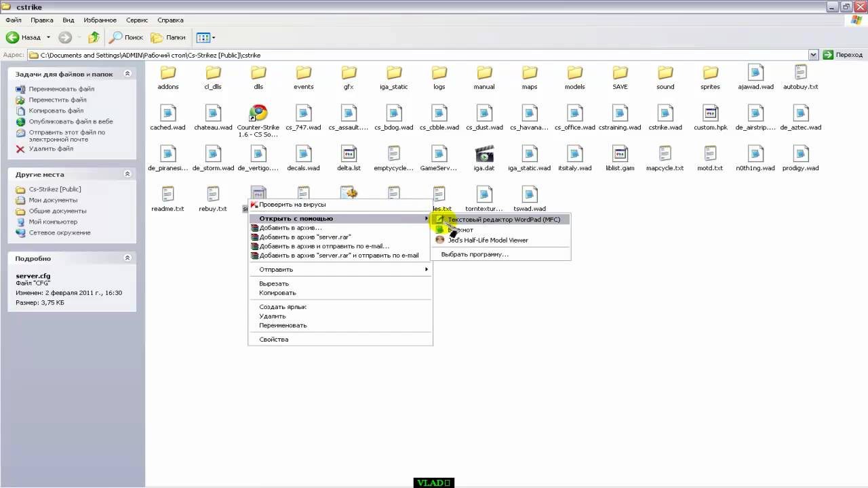Open Сетевое окружение link
Screen dimensions: 868x488
[59, 232]
